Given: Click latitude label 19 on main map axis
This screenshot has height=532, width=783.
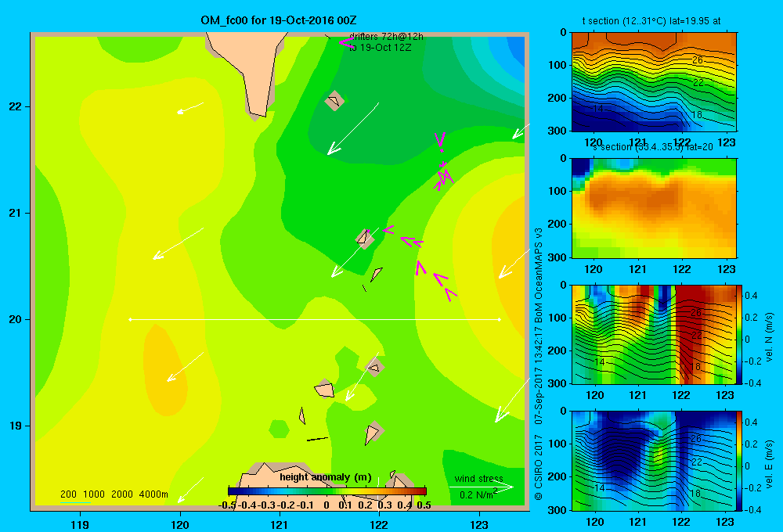Looking at the screenshot, I should coord(16,426).
